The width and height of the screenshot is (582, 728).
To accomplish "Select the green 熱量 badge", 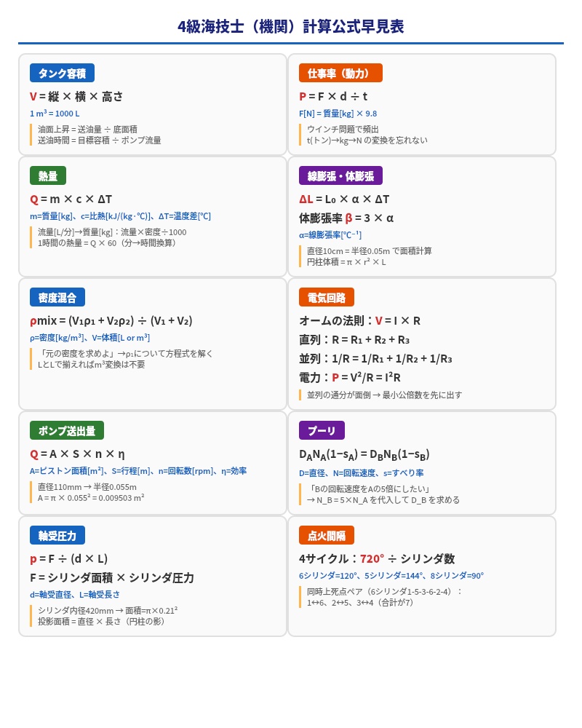I will (48, 175).
